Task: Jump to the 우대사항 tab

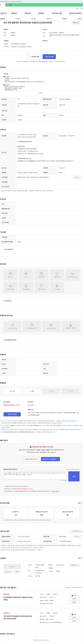Action: click(x=33, y=19)
